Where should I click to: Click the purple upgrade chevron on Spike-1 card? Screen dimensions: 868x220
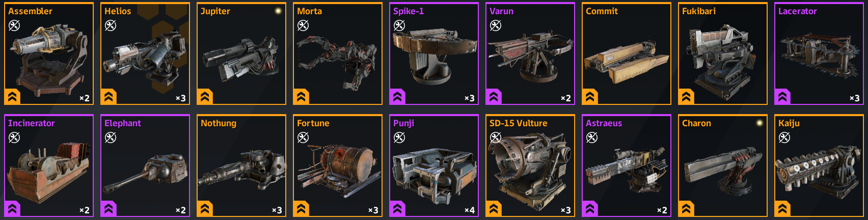[x=397, y=97]
